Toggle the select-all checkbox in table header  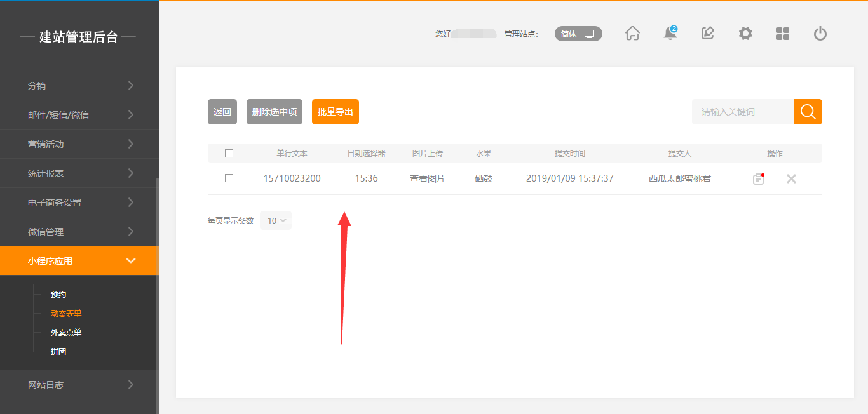[x=229, y=153]
